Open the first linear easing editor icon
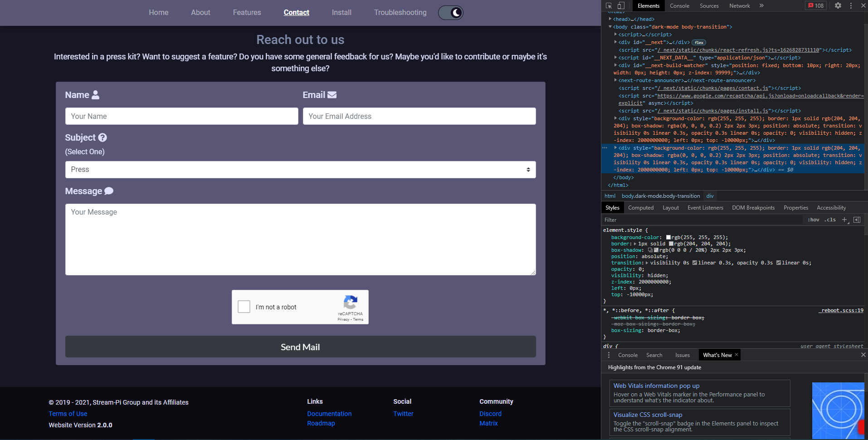 (695, 263)
